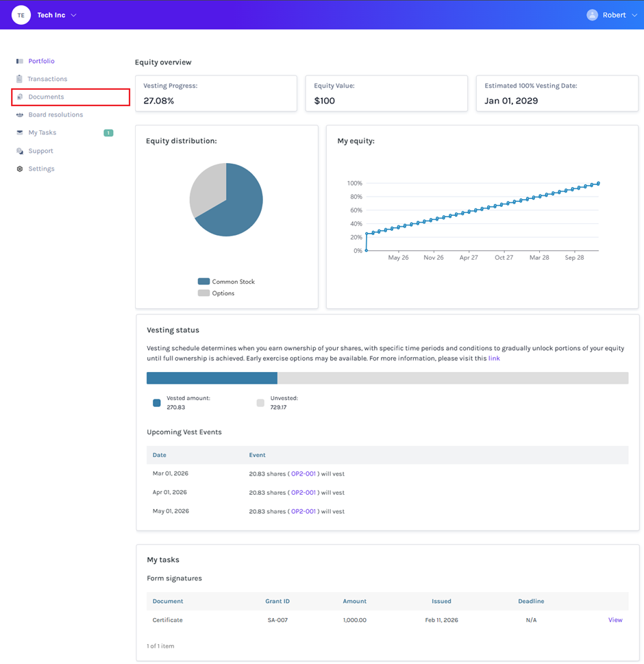This screenshot has height=664, width=644.
Task: Go to Board resolutions page
Action: (55, 115)
